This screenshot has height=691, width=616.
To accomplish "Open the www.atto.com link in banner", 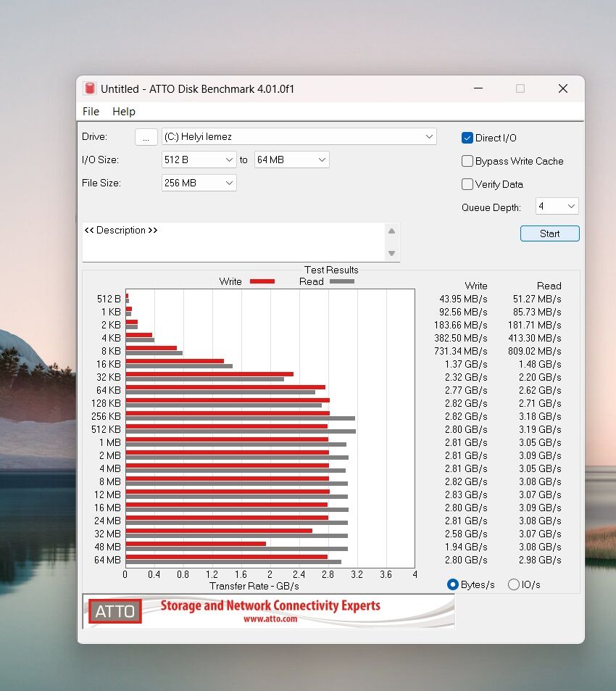I will [270, 618].
